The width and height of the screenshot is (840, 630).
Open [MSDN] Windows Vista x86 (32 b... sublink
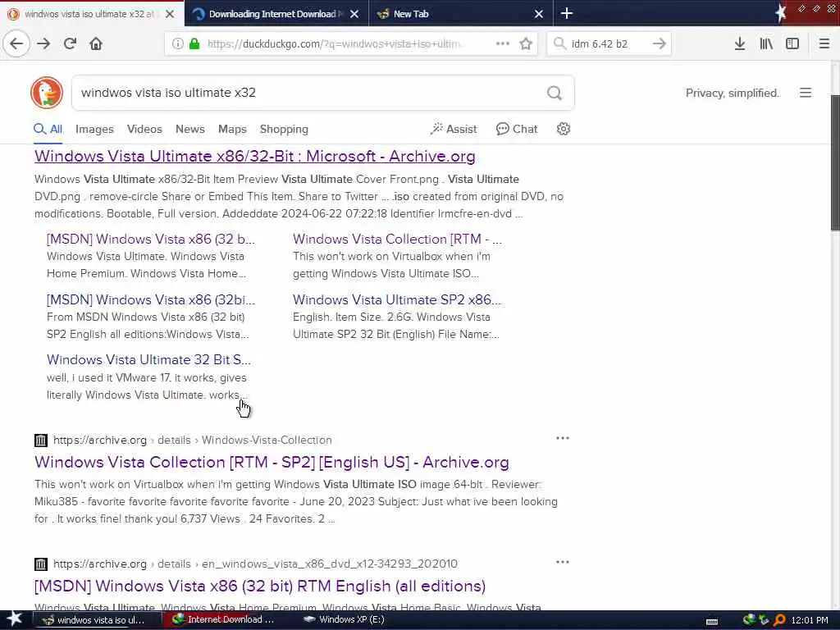[x=151, y=239]
